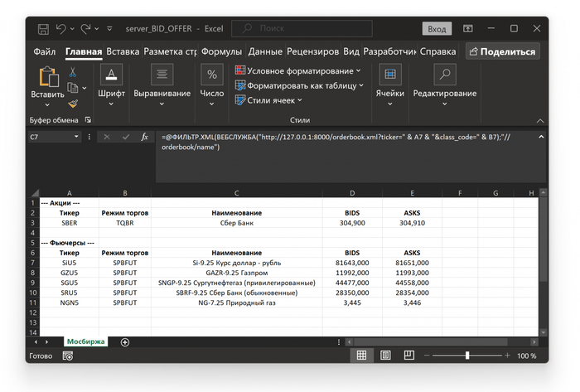This screenshot has height=392, width=580.
Task: Click the macro recording icon in status bar
Action: tap(68, 356)
